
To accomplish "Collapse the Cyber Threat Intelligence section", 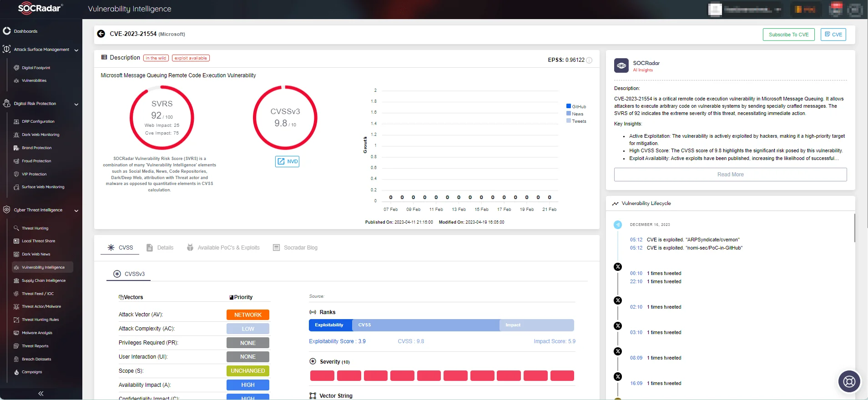I will (76, 210).
